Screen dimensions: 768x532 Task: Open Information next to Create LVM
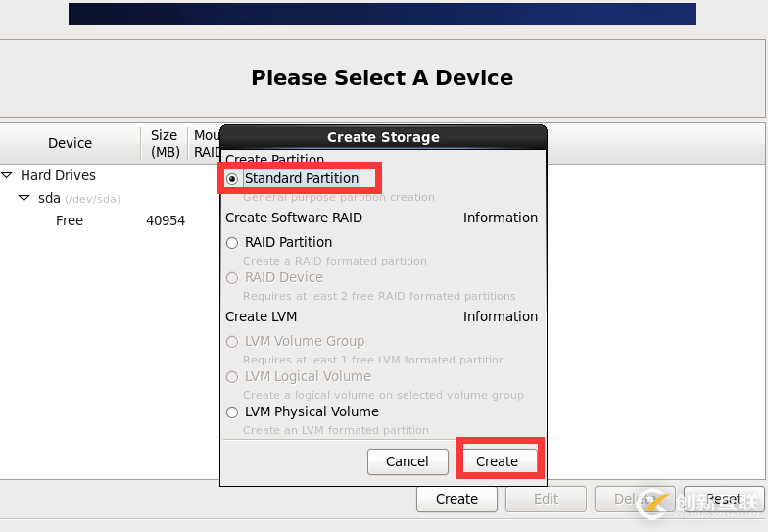501,316
